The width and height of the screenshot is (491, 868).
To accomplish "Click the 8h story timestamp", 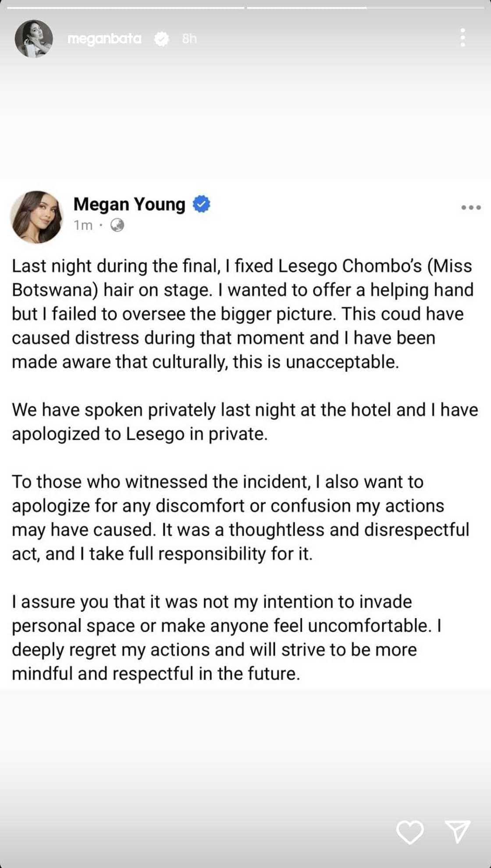I will click(189, 39).
